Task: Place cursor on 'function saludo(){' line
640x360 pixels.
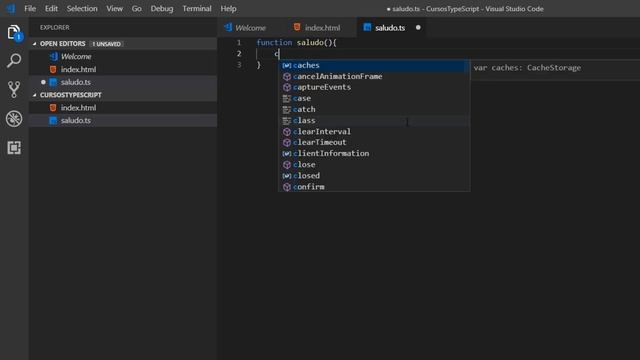Action: pos(296,42)
